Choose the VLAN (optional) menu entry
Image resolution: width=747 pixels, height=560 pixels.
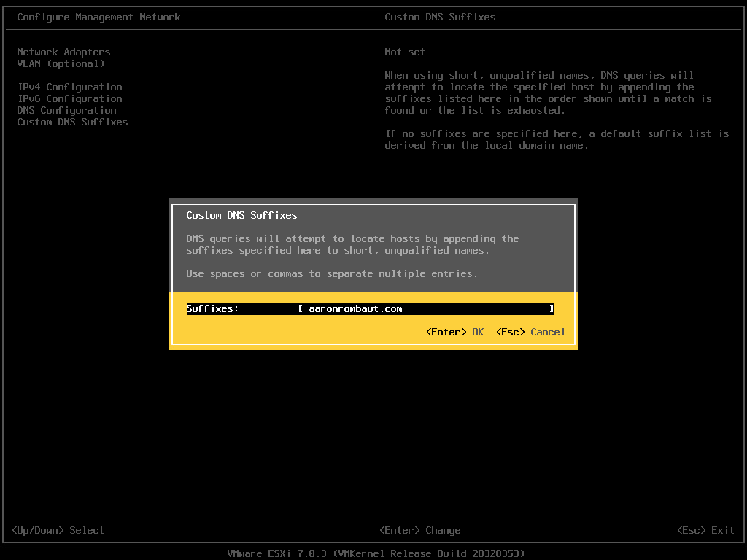[61, 63]
